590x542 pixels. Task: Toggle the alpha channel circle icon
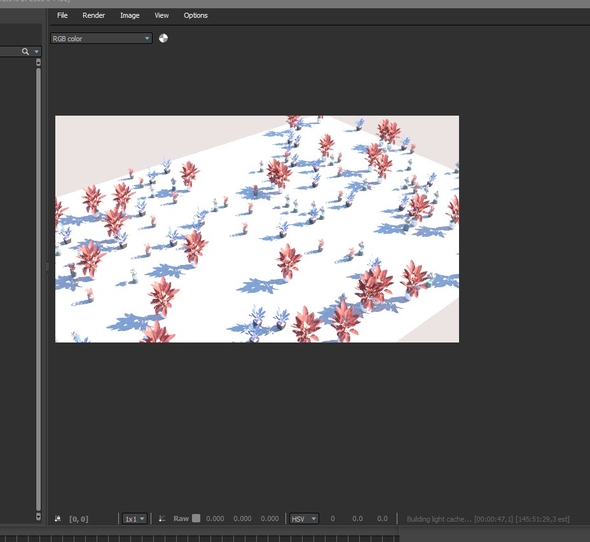pyautogui.click(x=163, y=38)
